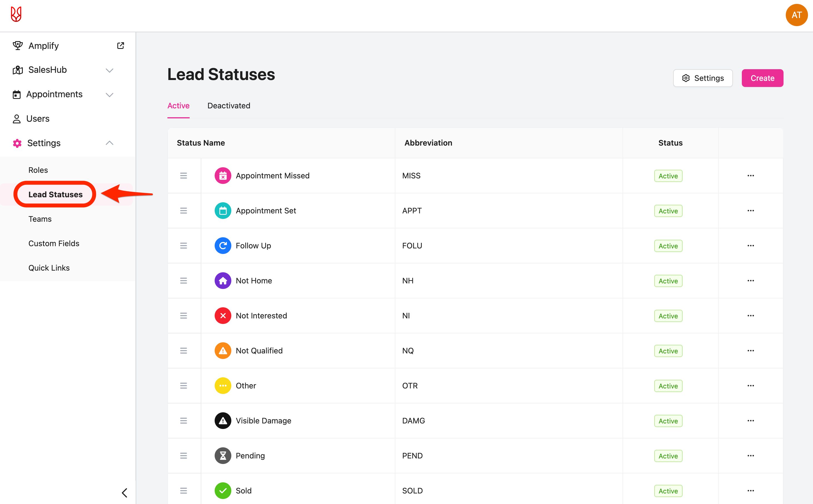813x504 pixels.
Task: Open Custom Fields in the sidebar
Action: 54,243
